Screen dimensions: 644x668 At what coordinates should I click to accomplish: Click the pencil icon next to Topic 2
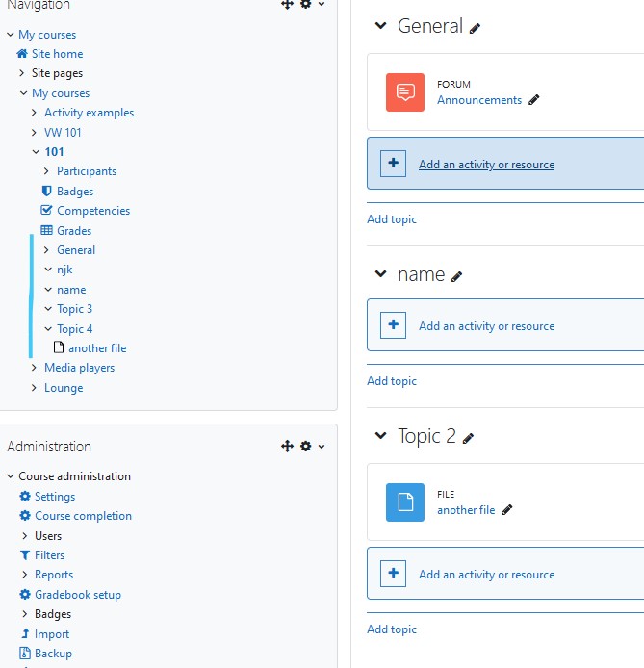pyautogui.click(x=468, y=438)
